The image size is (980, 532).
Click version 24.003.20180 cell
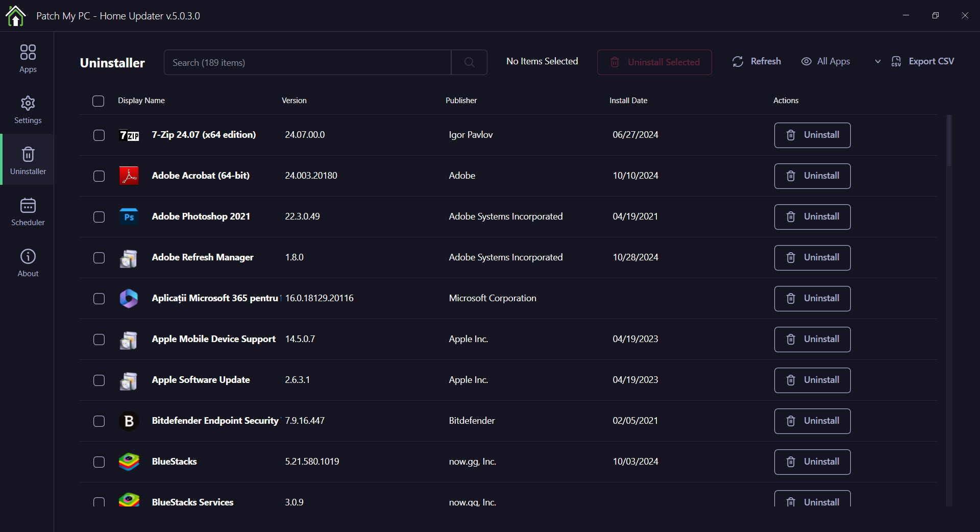(311, 176)
